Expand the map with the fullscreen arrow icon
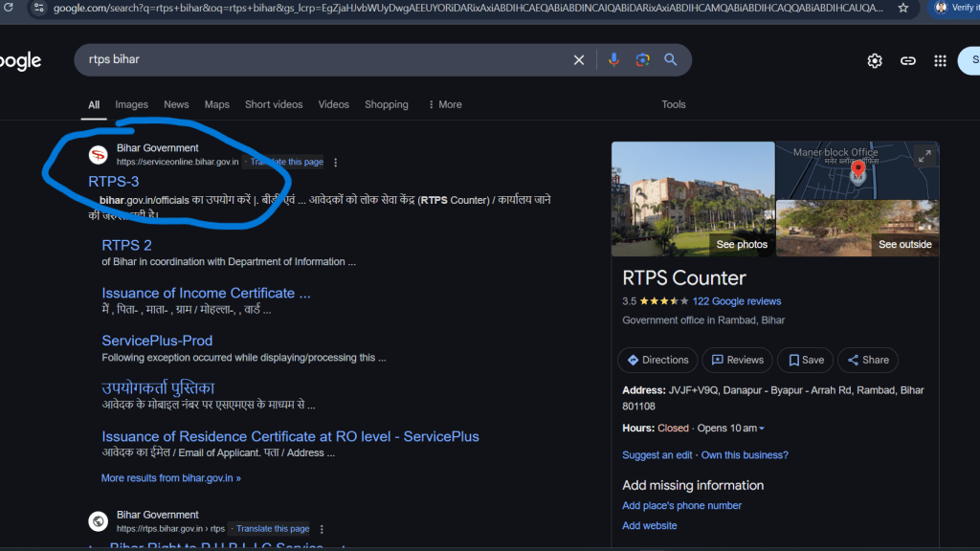The width and height of the screenshot is (980, 551). [x=925, y=156]
